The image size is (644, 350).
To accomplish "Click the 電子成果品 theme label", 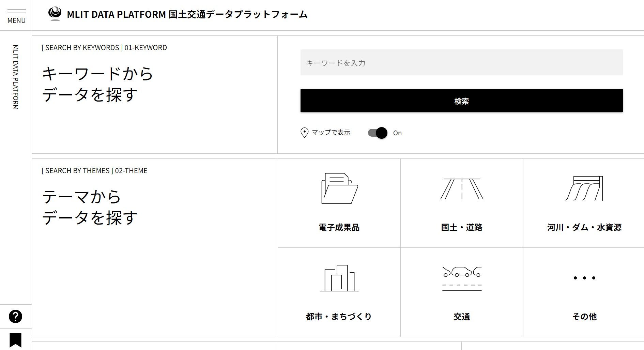I will click(x=339, y=227).
